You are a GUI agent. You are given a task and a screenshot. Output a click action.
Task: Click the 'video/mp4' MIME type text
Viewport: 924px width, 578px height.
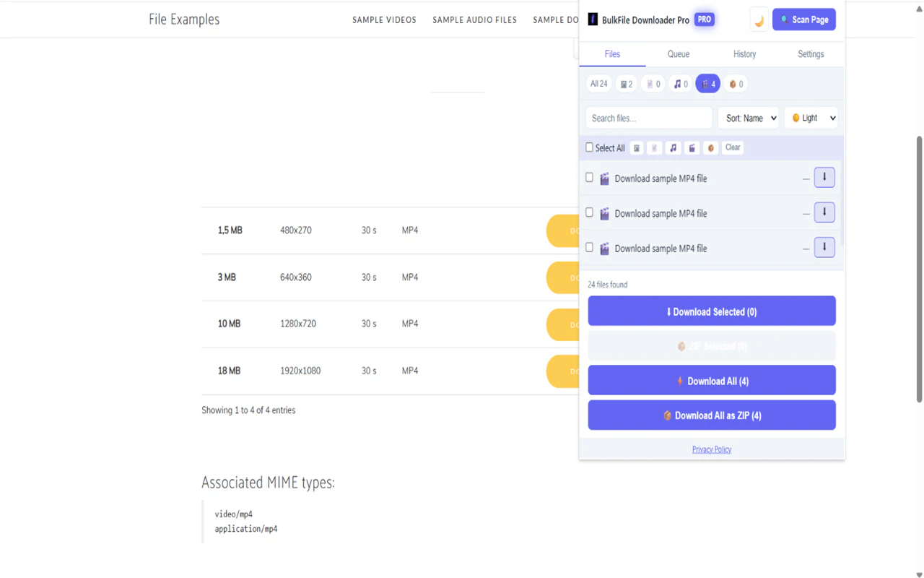point(234,514)
